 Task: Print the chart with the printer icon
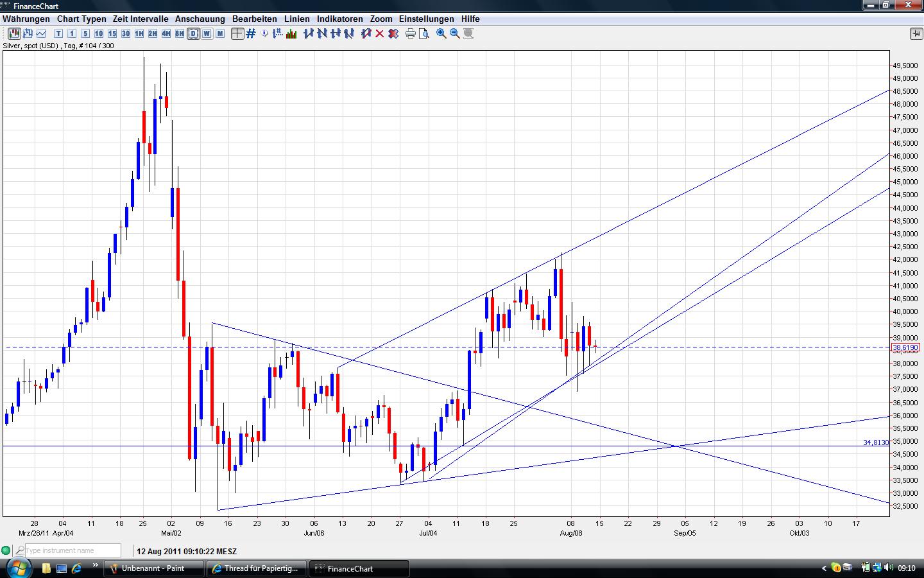click(x=411, y=33)
